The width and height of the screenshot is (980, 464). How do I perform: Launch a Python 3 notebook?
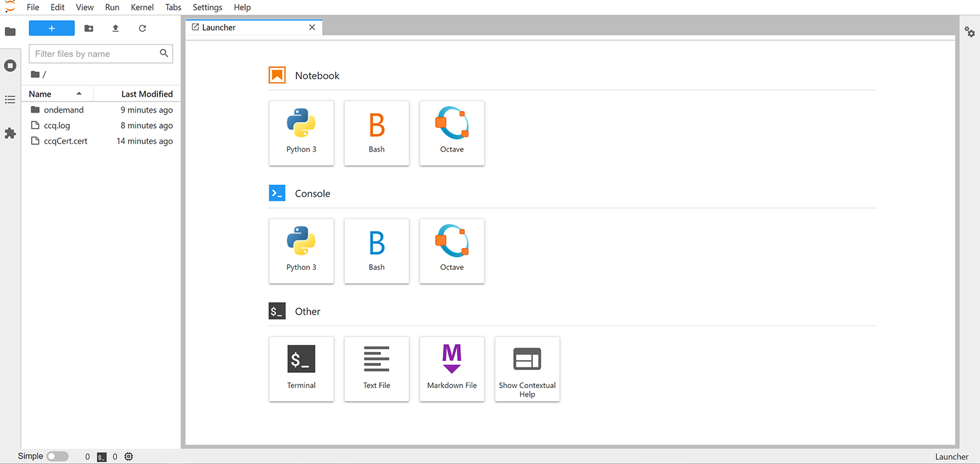click(301, 133)
